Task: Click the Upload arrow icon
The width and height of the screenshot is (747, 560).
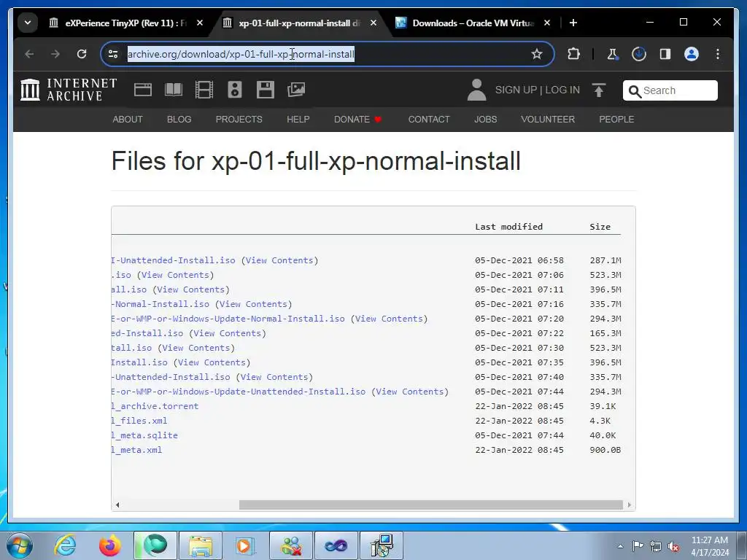Action: (x=599, y=90)
